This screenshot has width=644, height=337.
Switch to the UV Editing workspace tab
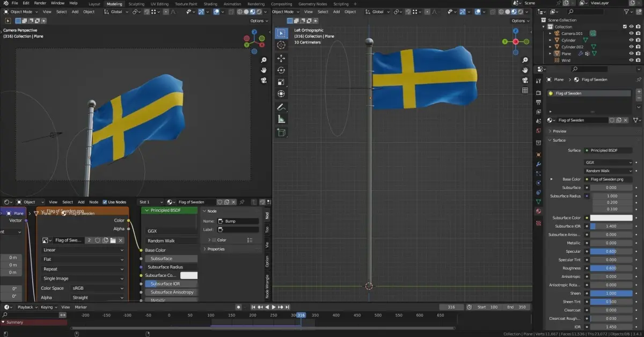tap(159, 4)
